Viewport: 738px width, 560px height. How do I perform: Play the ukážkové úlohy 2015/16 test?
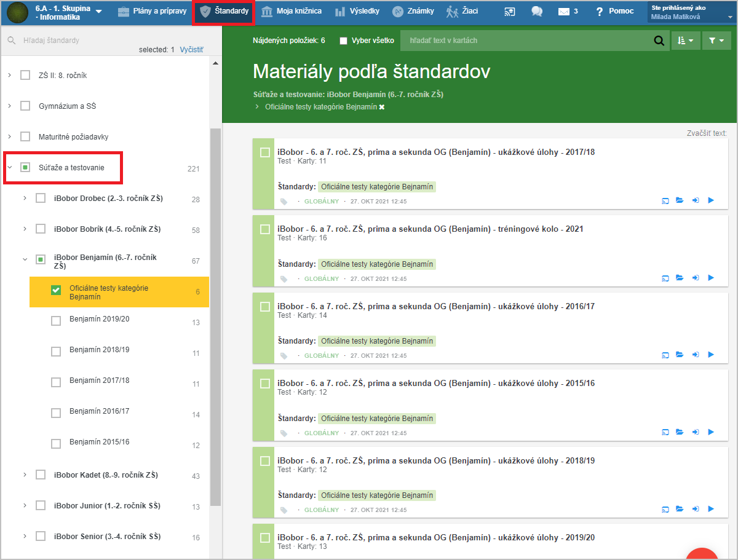click(x=711, y=432)
